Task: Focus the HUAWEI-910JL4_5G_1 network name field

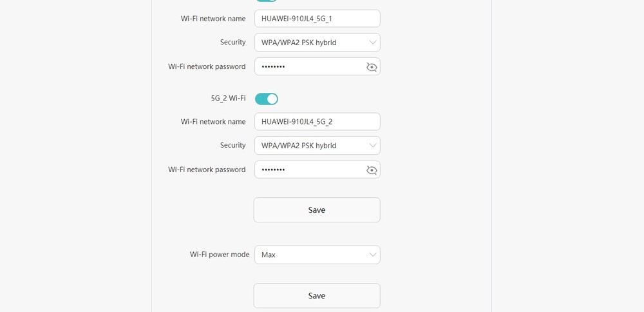Action: pos(317,19)
